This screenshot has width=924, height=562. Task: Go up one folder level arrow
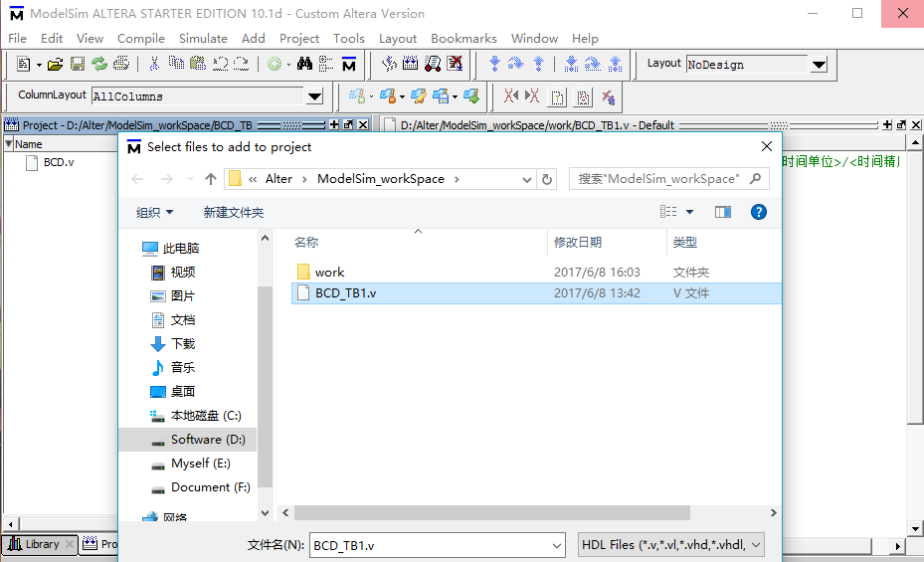click(211, 179)
